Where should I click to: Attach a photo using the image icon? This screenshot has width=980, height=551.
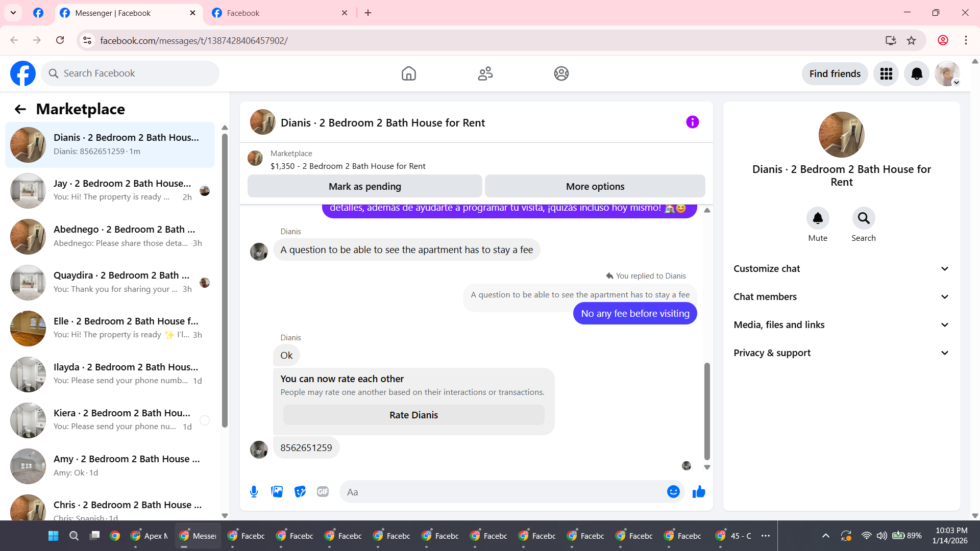click(277, 491)
